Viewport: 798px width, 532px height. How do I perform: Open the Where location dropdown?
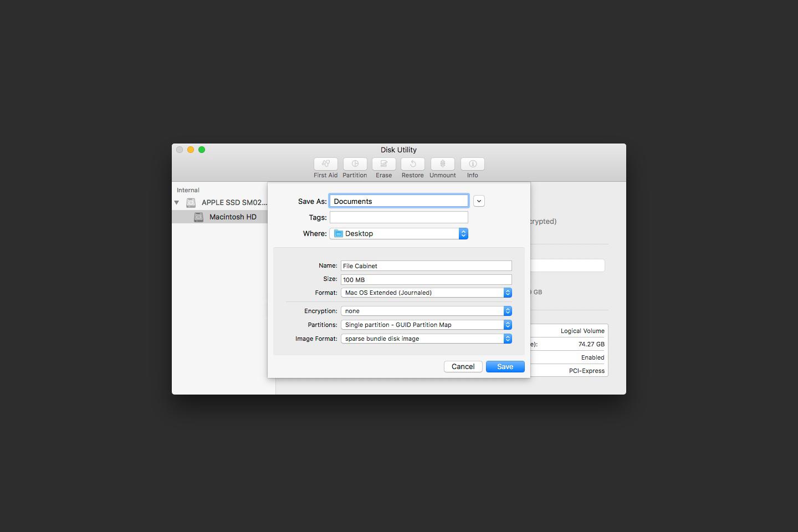point(463,233)
